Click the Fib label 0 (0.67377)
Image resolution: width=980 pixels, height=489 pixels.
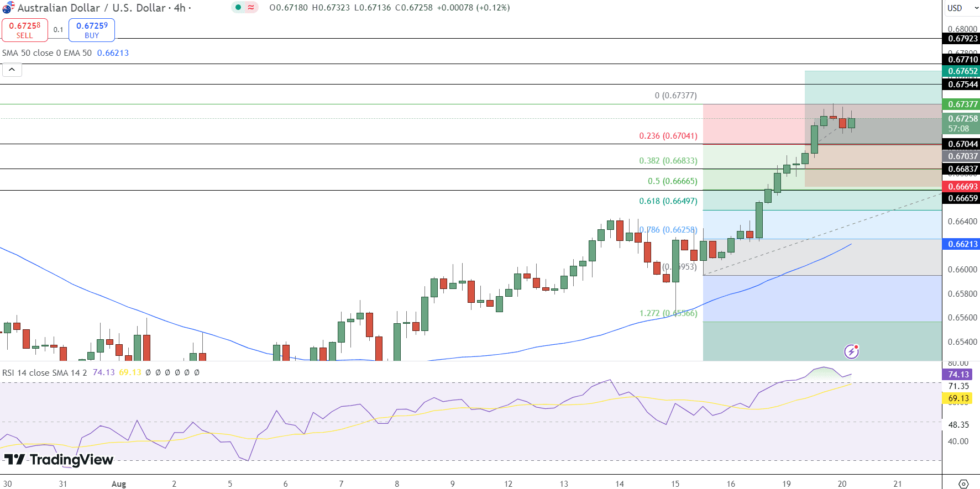coord(676,96)
